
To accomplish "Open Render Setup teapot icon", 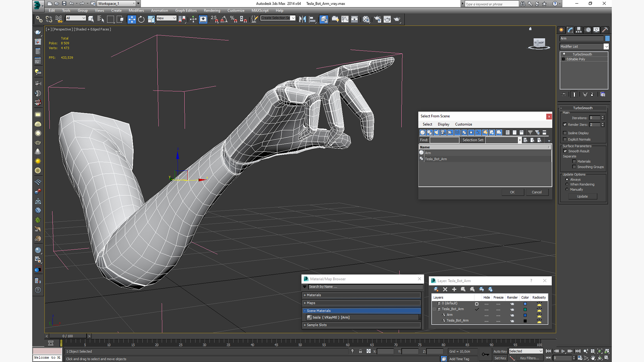I will 378,19.
